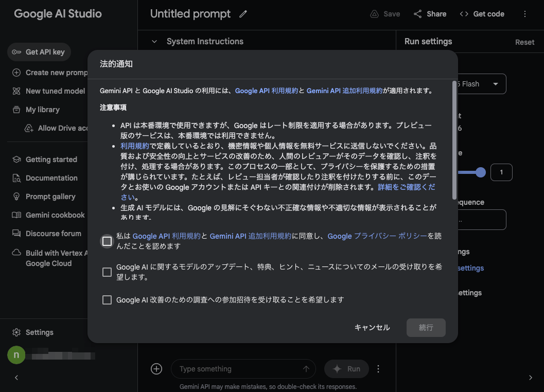The image size is (544, 392).
Task: Click the Gemini cookbook book icon
Action: point(16,215)
